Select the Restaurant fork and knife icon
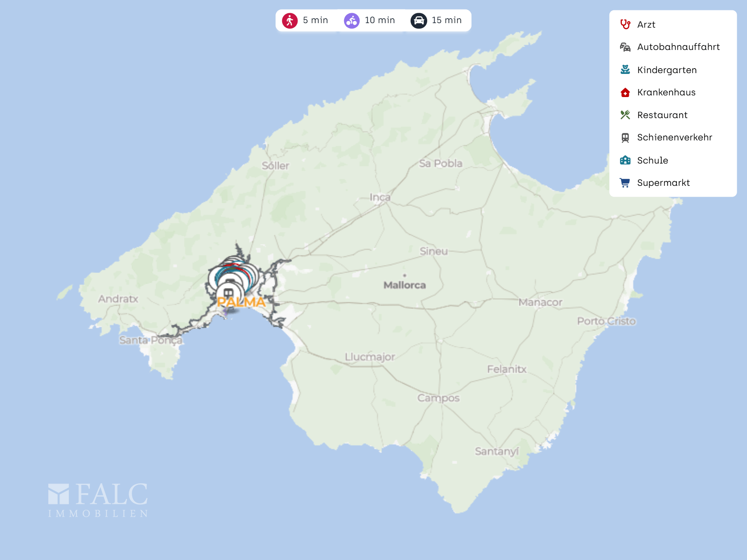Screen dimensions: 747x560 point(625,115)
